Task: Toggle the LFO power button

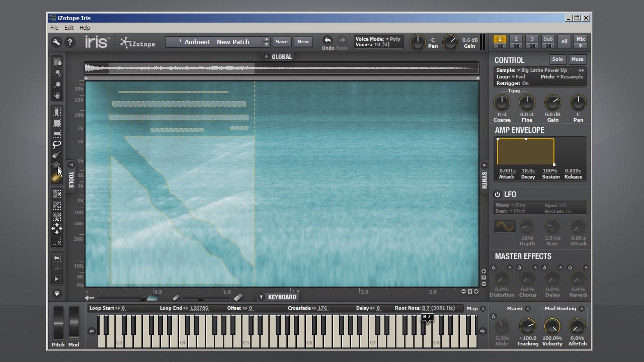Action: pyautogui.click(x=498, y=195)
